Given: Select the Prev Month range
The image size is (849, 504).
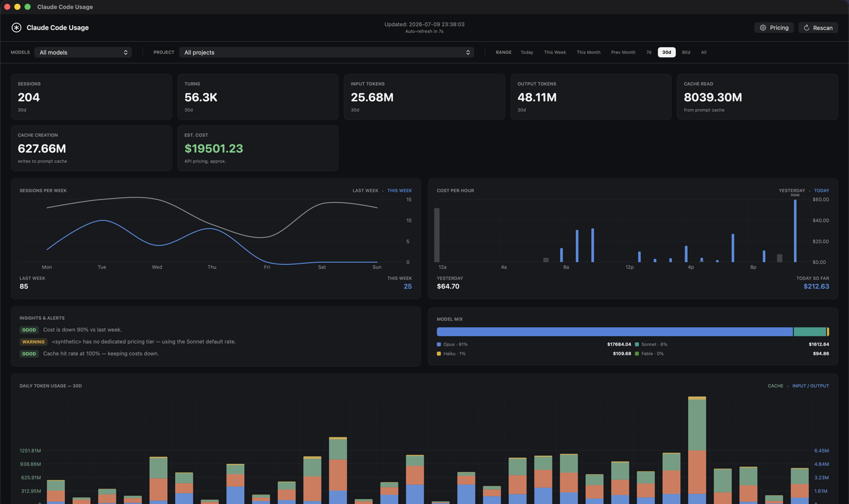Looking at the screenshot, I should pos(623,53).
